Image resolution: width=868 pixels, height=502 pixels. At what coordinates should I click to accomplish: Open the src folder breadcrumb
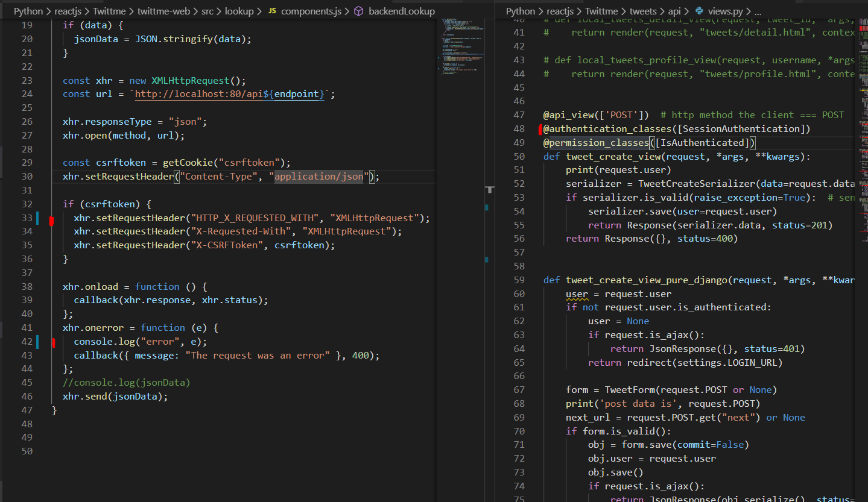click(206, 11)
